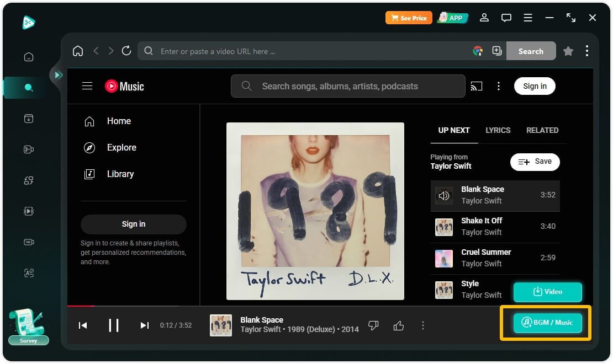This screenshot has width=613, height=364.
Task: Go forward with the browser forward arrow
Action: (x=111, y=51)
